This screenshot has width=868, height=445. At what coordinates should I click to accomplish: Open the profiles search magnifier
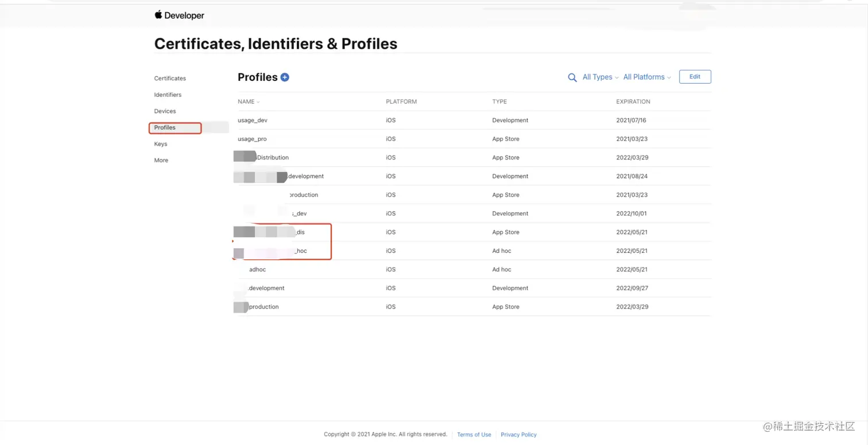tap(572, 77)
